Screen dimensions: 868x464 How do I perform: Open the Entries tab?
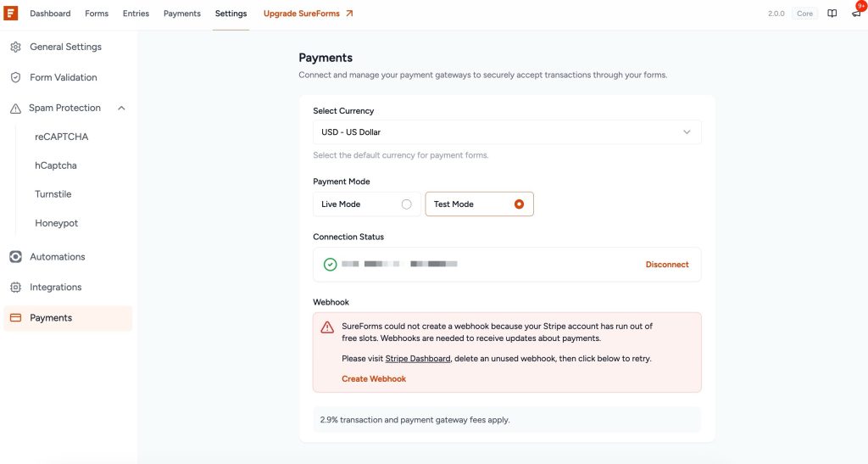[x=136, y=14]
